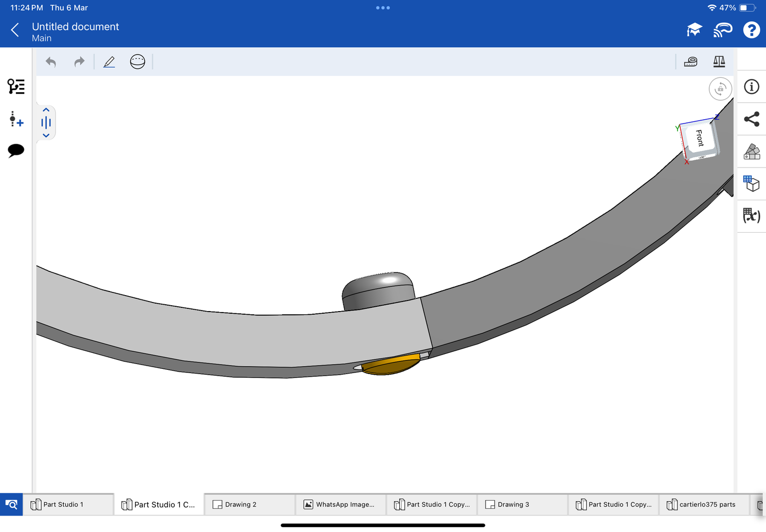
Task: Open the comments speech bubble
Action: pos(16,150)
